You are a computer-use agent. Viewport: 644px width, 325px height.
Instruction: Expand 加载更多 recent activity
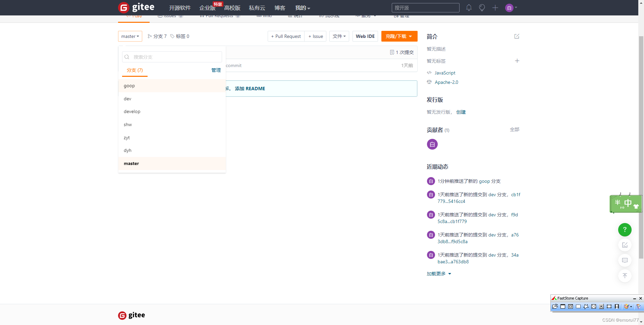coord(439,274)
